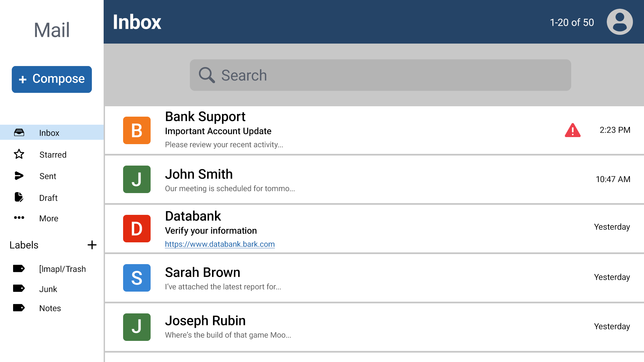The height and width of the screenshot is (362, 644).
Task: Click the Starred star icon
Action: point(19,154)
